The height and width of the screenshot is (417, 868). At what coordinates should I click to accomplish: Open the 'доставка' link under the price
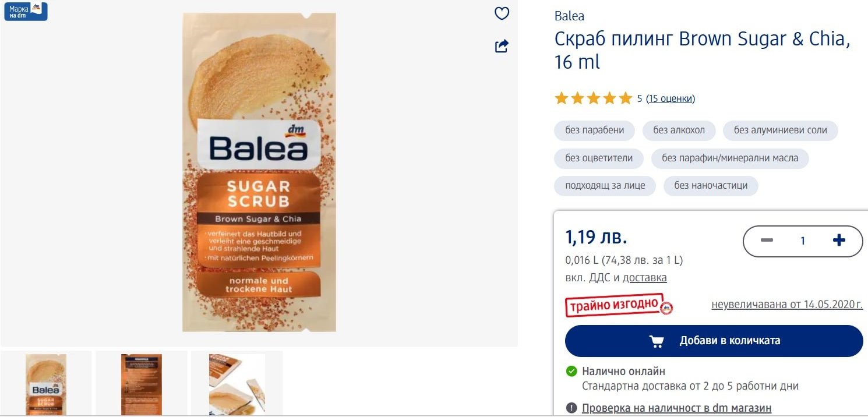point(645,278)
